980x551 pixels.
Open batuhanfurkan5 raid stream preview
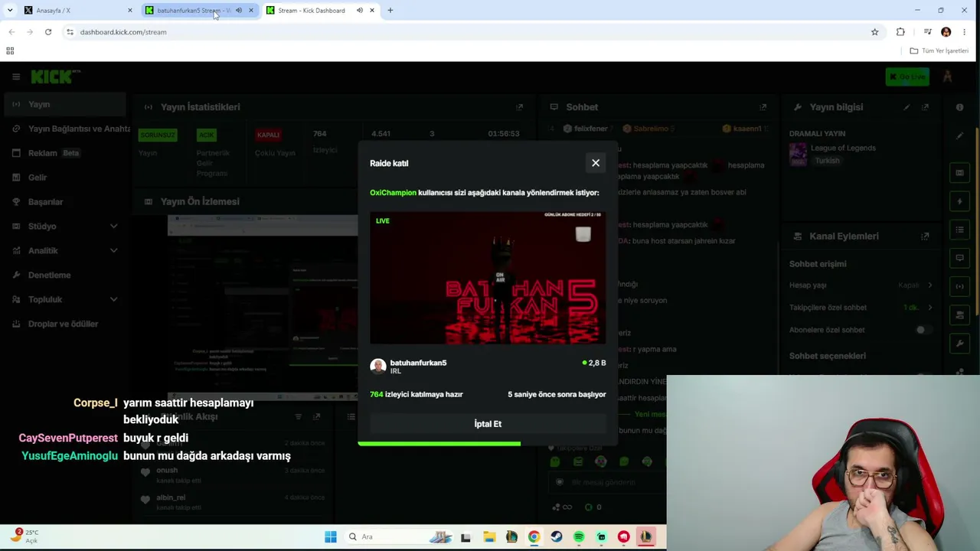[488, 278]
